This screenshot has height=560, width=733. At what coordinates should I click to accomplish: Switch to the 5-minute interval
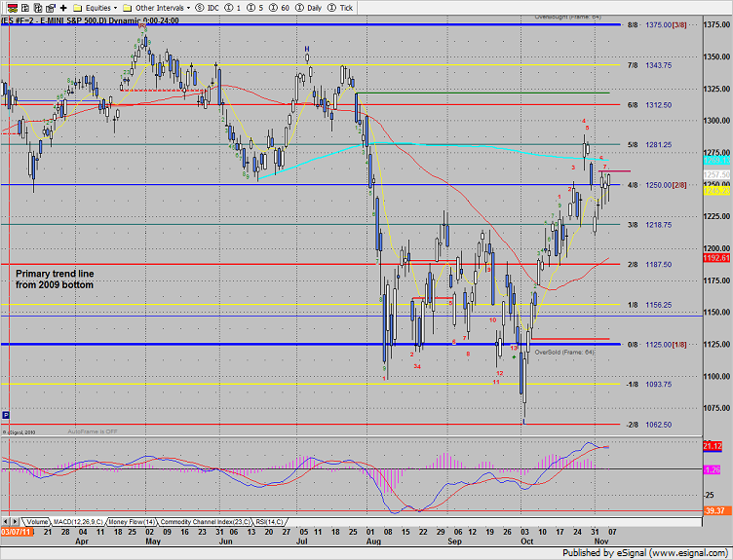tap(255, 8)
